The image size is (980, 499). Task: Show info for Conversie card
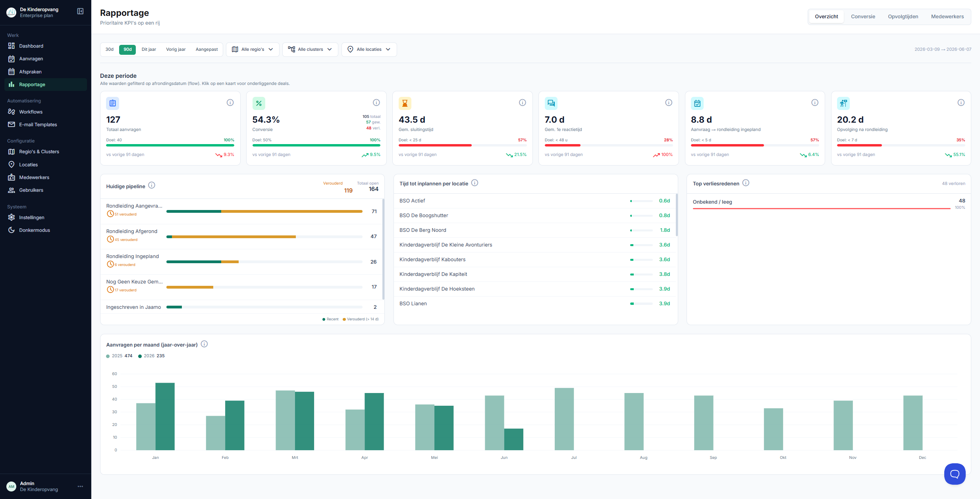pos(376,103)
